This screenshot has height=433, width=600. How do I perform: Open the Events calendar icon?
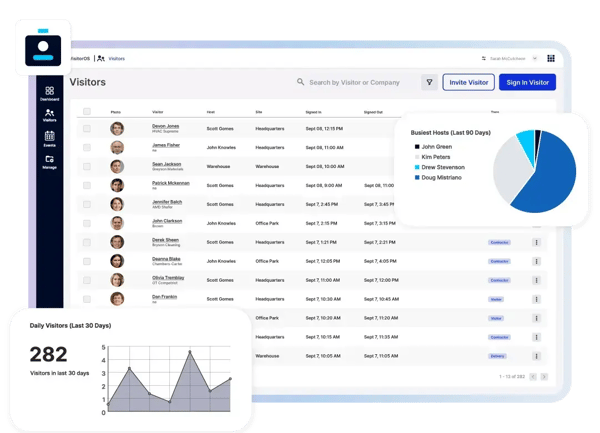[x=49, y=138]
